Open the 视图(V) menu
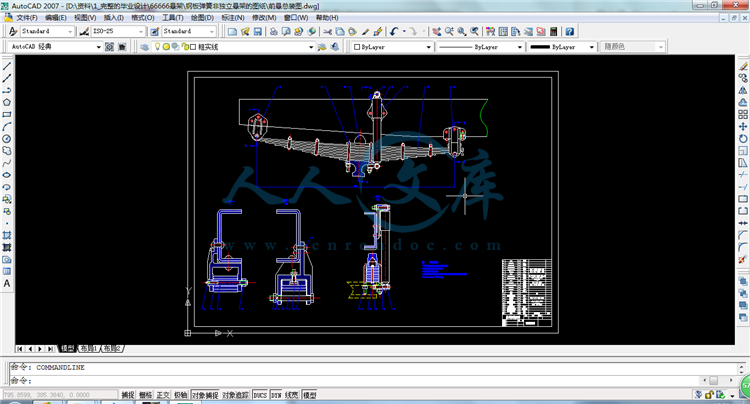The width and height of the screenshot is (750, 404). 85,18
